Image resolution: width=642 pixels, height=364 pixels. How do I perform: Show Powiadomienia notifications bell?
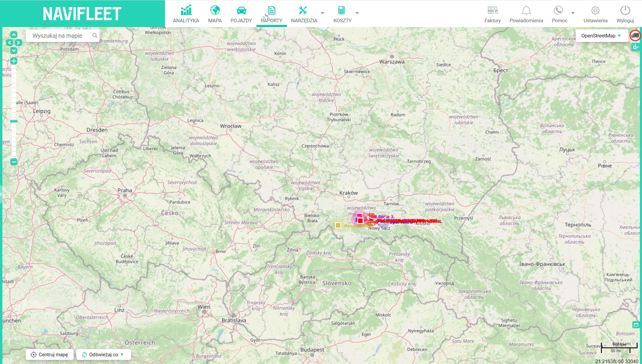[526, 14]
